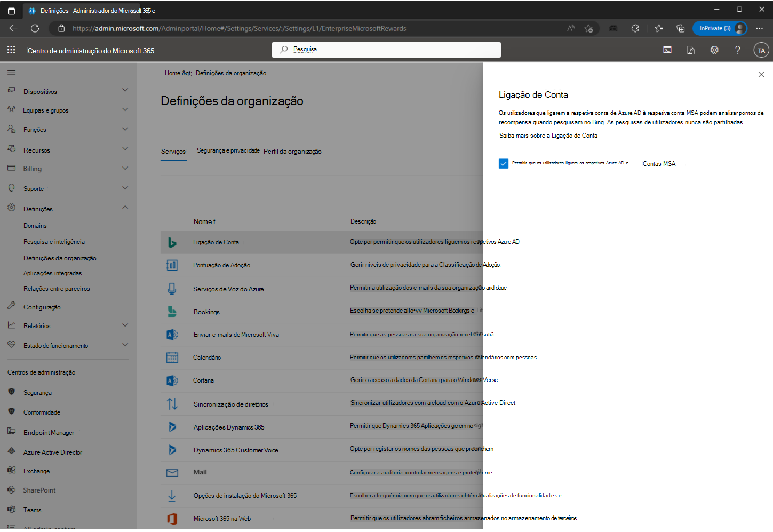
Task: Open the InPrivate profile button
Action: click(720, 28)
